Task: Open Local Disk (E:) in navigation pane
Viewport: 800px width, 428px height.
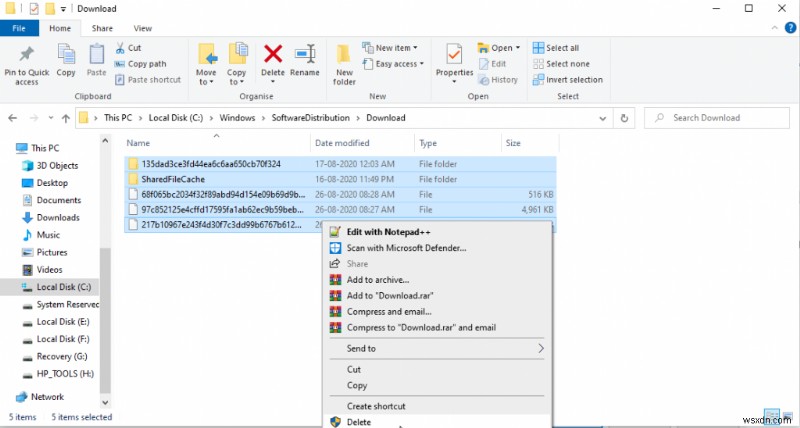Action: [x=56, y=321]
